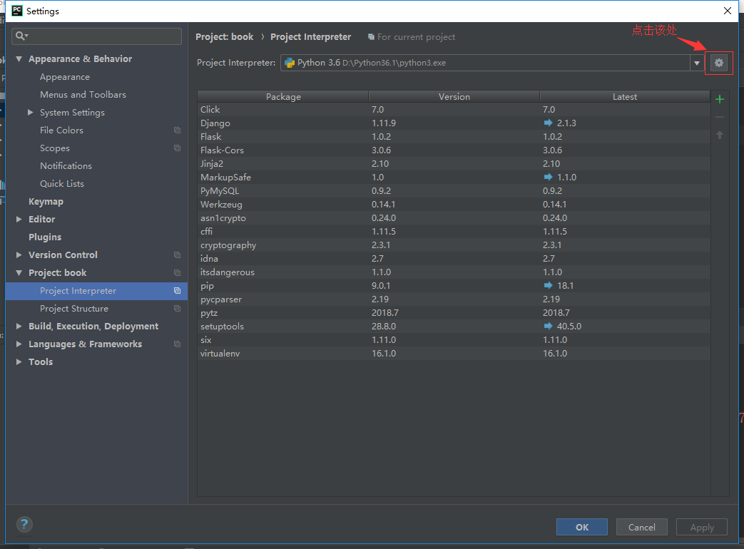This screenshot has width=744, height=549.
Task: Expand the Tools section
Action: click(19, 362)
